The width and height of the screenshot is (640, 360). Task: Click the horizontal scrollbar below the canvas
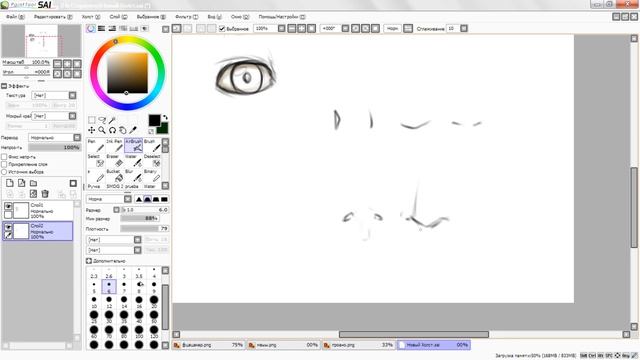[x=413, y=334]
